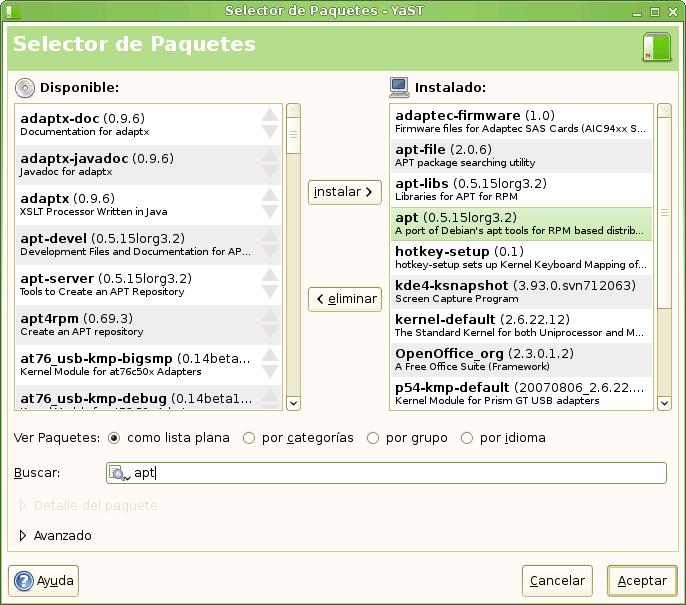Select OpenOffice_org in Instalado list
Viewport: 686px width, 605px height.
tap(521, 360)
